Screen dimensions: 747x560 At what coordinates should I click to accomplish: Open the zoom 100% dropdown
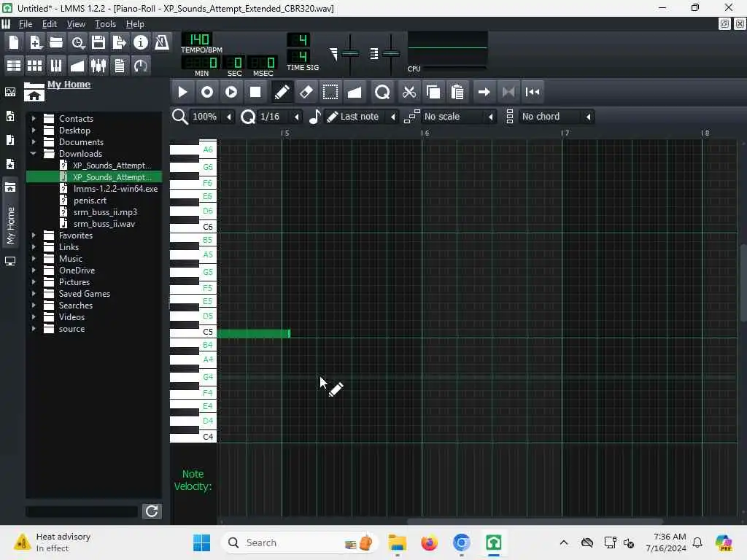pyautogui.click(x=211, y=117)
